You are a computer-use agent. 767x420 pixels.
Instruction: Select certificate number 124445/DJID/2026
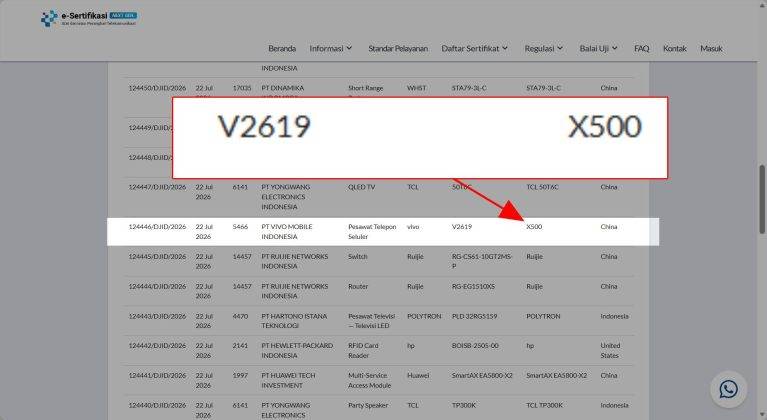157,257
